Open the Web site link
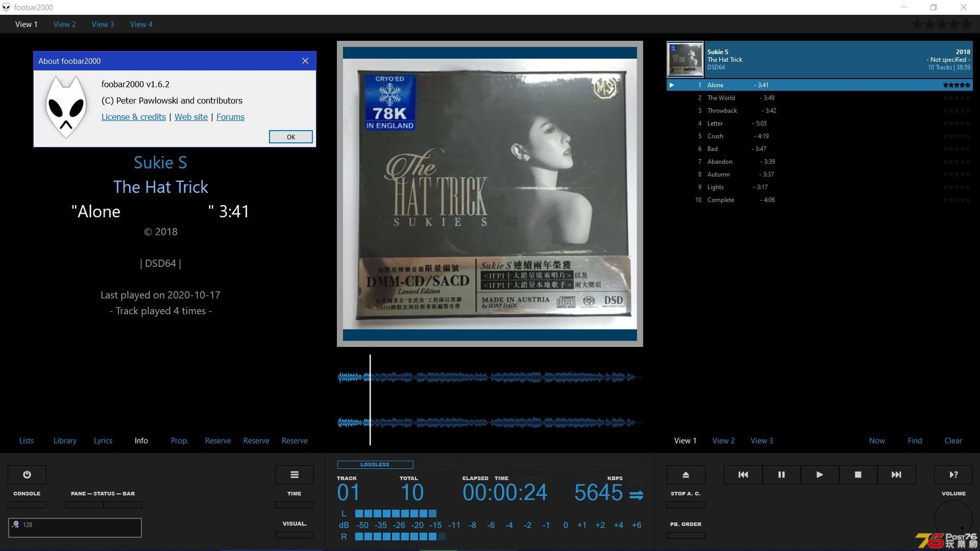Image resolution: width=980 pixels, height=551 pixels. click(191, 117)
